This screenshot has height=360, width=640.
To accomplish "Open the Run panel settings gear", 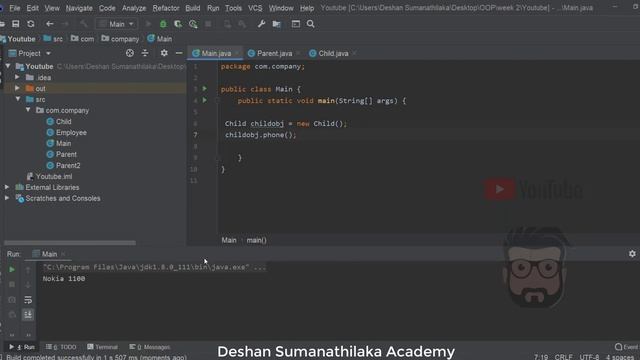I will 632,254.
